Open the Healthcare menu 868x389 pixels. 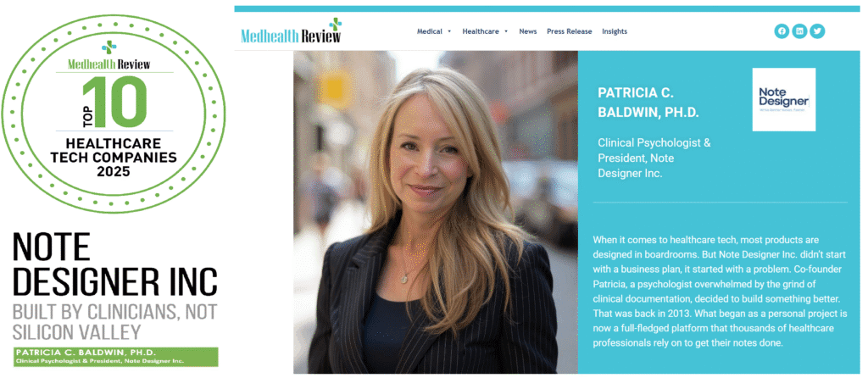pos(481,31)
